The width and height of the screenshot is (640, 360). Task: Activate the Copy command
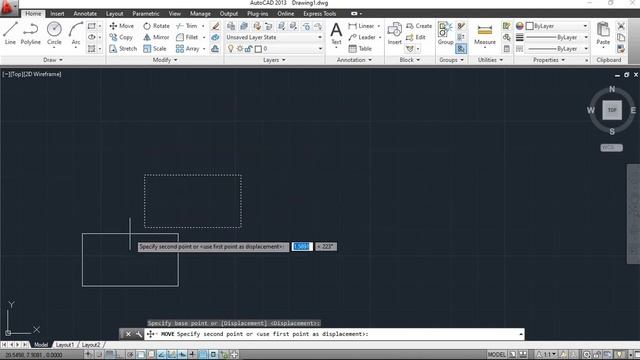coord(121,37)
